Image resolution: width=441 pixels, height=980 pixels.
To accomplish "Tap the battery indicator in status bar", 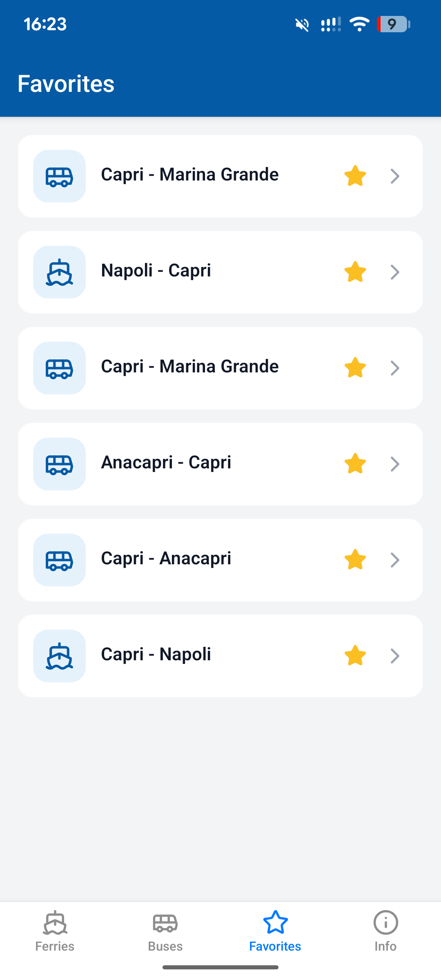I will point(394,24).
